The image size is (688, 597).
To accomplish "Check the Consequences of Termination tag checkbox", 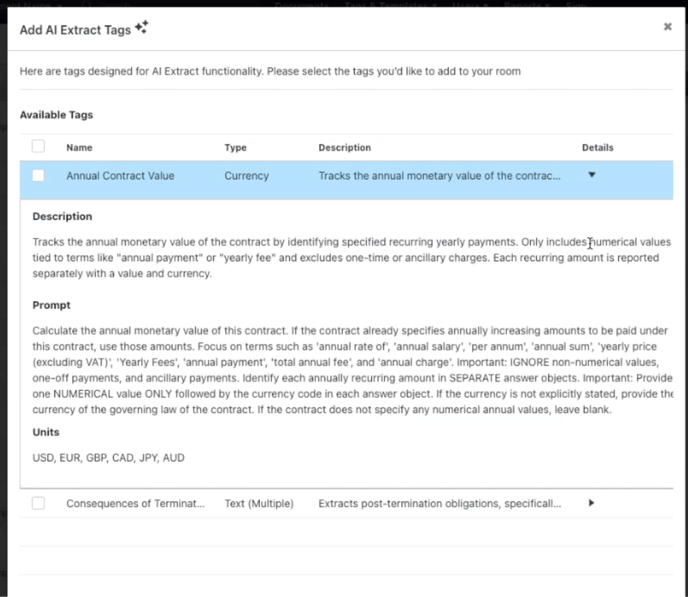I will pos(38,503).
